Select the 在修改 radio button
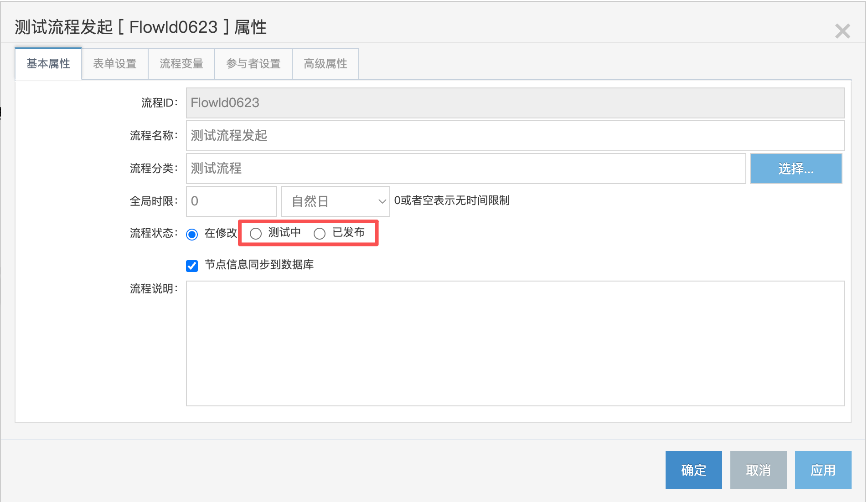868x502 pixels. [x=192, y=234]
